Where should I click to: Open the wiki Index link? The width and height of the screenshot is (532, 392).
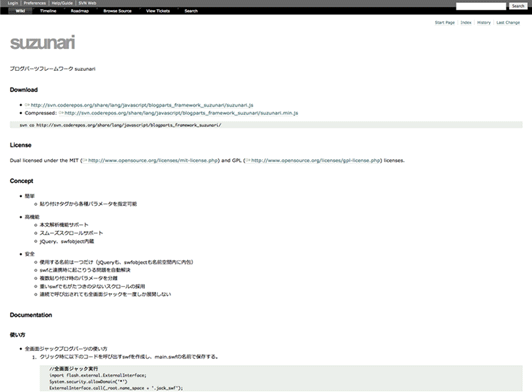click(466, 22)
